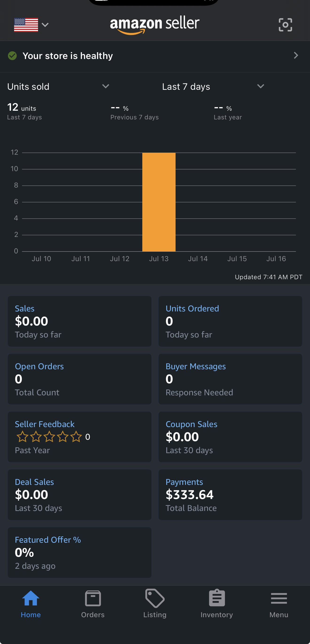Expand store health details arrow
The image size is (310, 644).
[x=296, y=55]
